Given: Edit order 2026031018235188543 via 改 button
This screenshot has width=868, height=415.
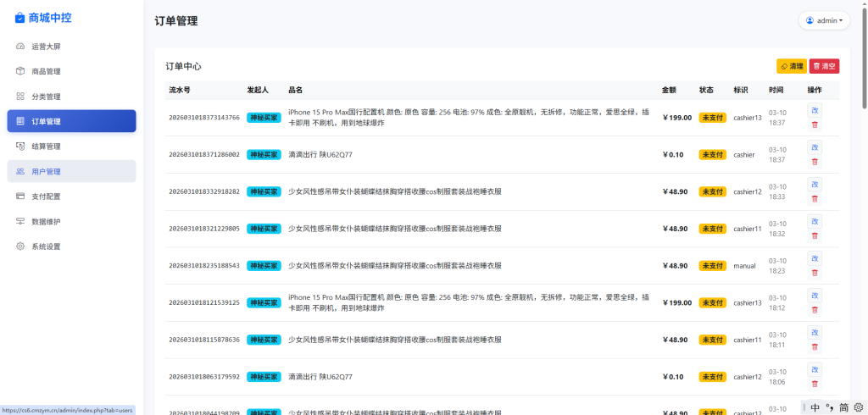Looking at the screenshot, I should tap(815, 258).
